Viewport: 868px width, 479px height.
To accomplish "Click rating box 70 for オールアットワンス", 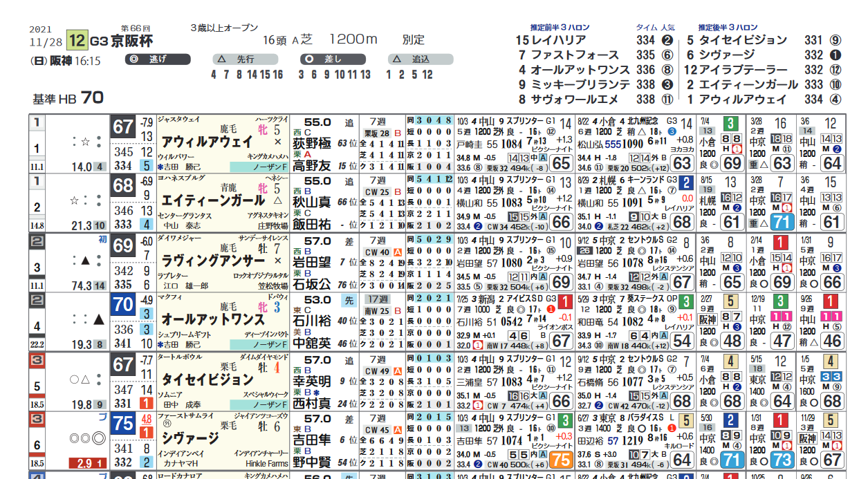I will 123,303.
